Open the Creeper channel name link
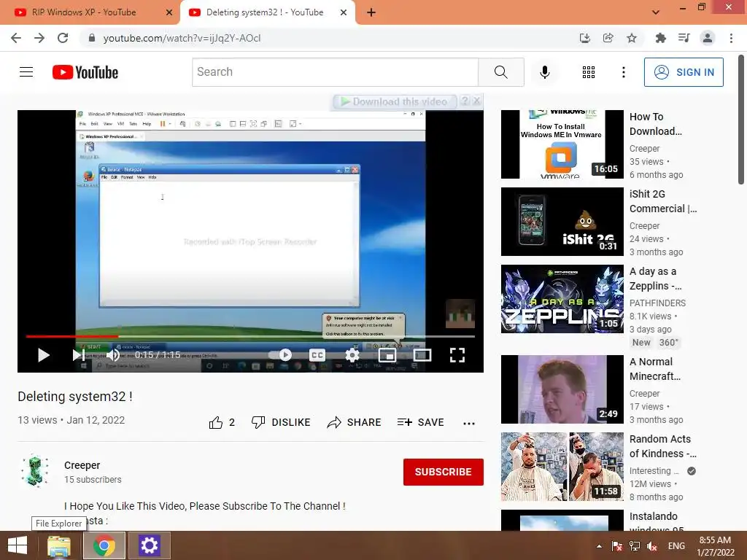747x560 pixels. coord(82,465)
